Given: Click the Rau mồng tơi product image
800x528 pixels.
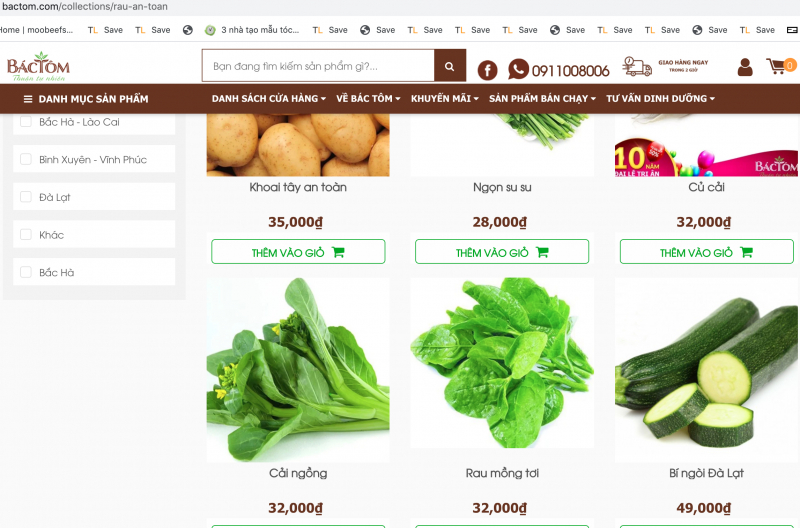Looking at the screenshot, I should (x=502, y=363).
